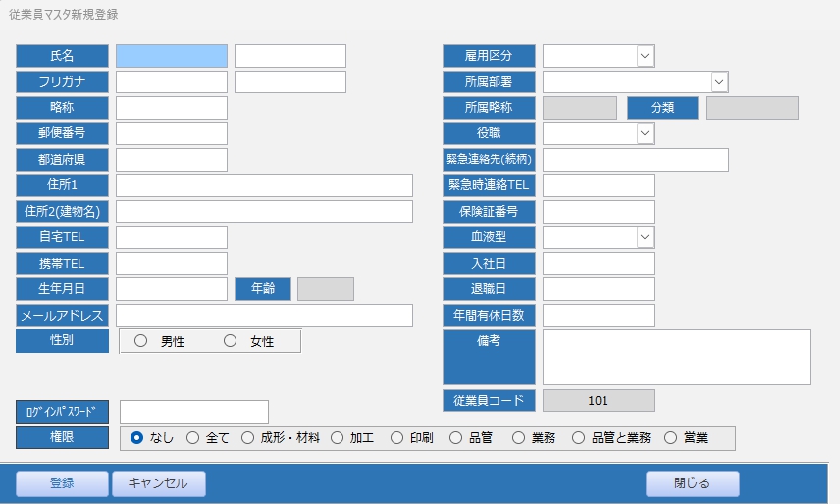Click the 生年月日 input field

click(172, 289)
